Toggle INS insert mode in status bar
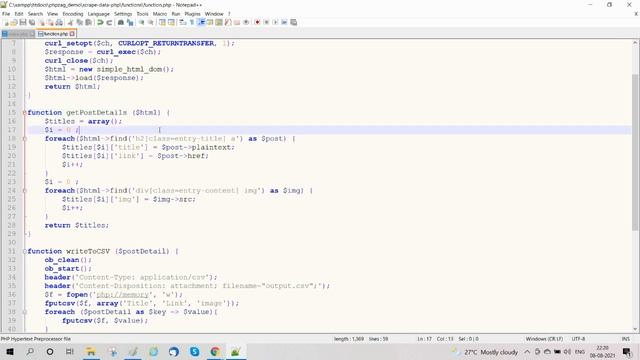This screenshot has width=640, height=360. 625,339
